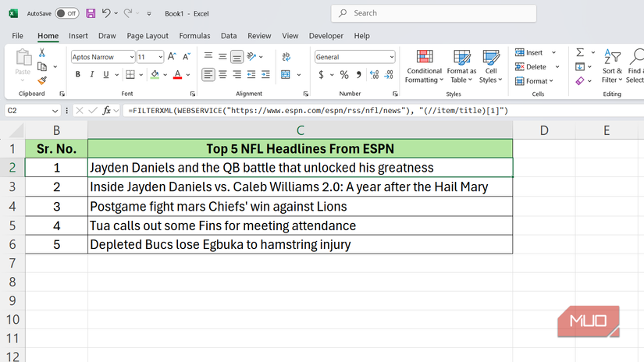Switch to the Page Layout tab
The image size is (644, 362).
(x=148, y=36)
